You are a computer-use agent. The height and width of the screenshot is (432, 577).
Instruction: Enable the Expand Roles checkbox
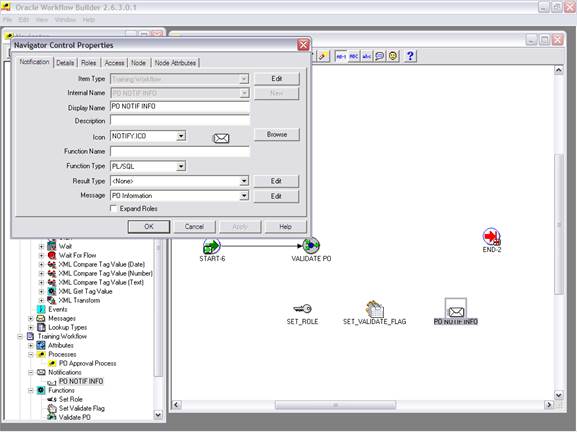coord(114,209)
